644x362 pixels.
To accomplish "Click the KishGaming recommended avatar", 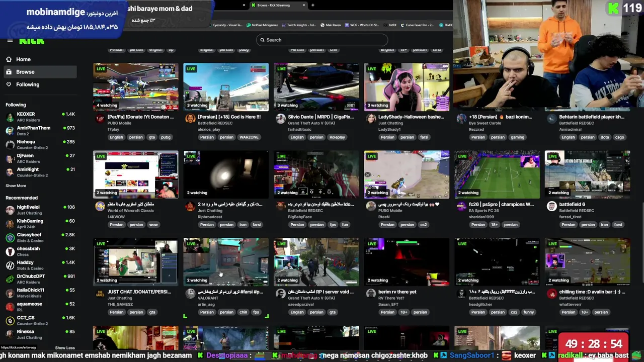I will (x=10, y=224).
